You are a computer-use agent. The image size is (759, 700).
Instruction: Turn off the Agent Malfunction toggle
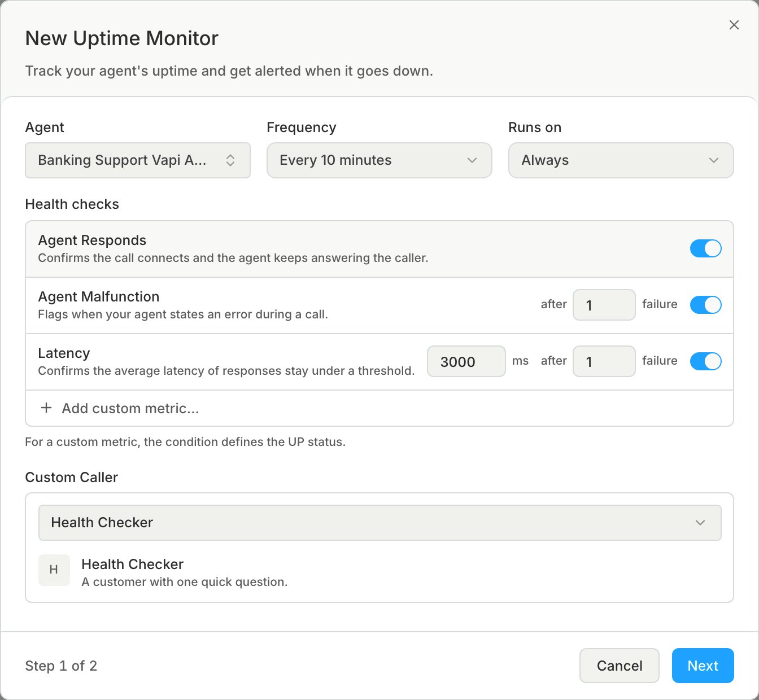tap(706, 305)
